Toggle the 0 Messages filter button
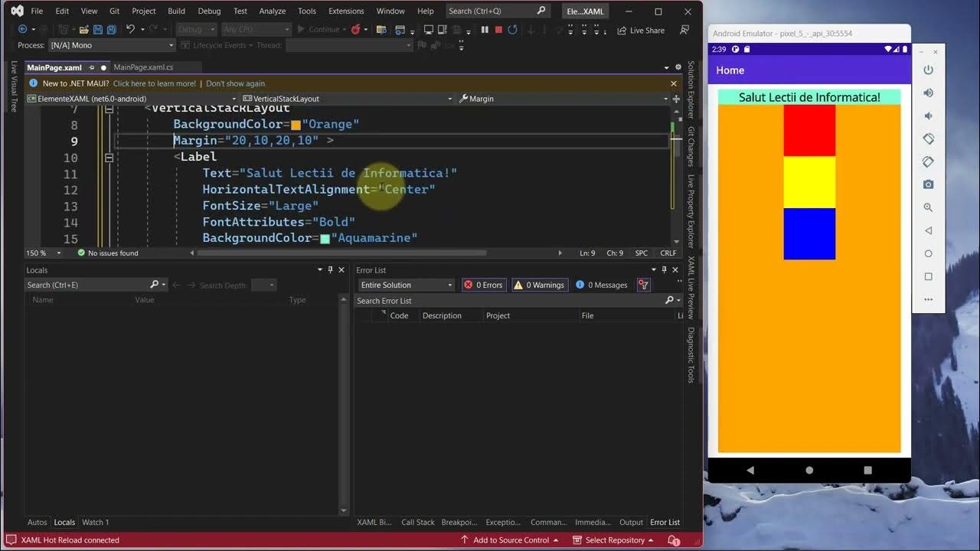This screenshot has width=980, height=551. [x=602, y=285]
